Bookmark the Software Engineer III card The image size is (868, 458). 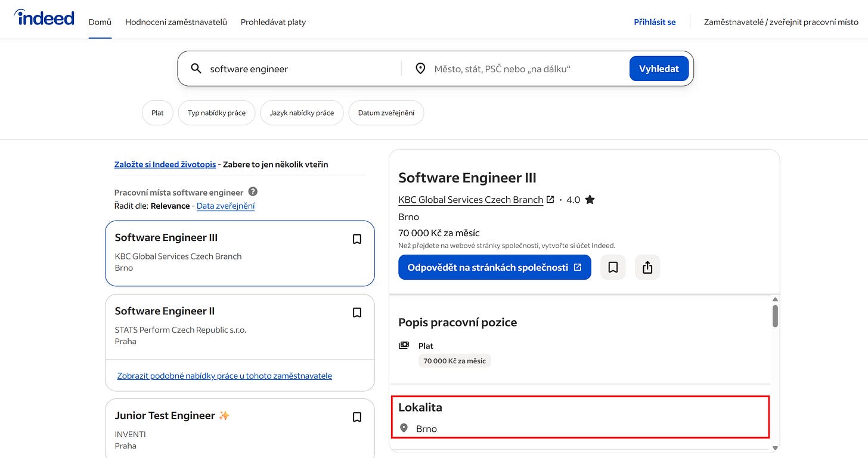[357, 239]
